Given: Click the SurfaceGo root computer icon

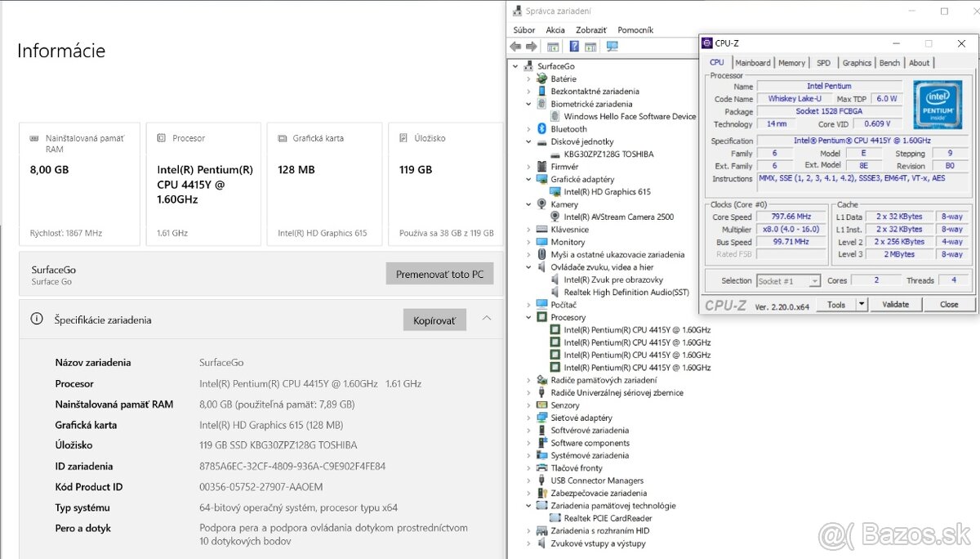Looking at the screenshot, I should [x=529, y=66].
